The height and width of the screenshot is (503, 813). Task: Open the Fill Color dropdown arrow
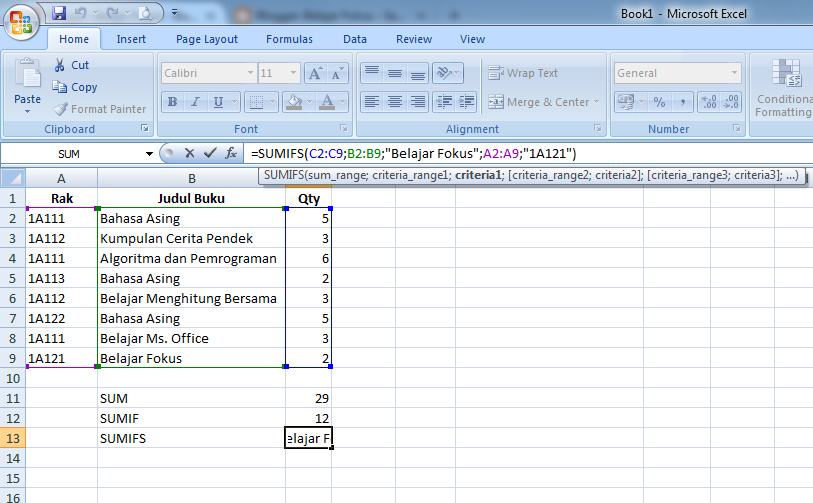310,102
